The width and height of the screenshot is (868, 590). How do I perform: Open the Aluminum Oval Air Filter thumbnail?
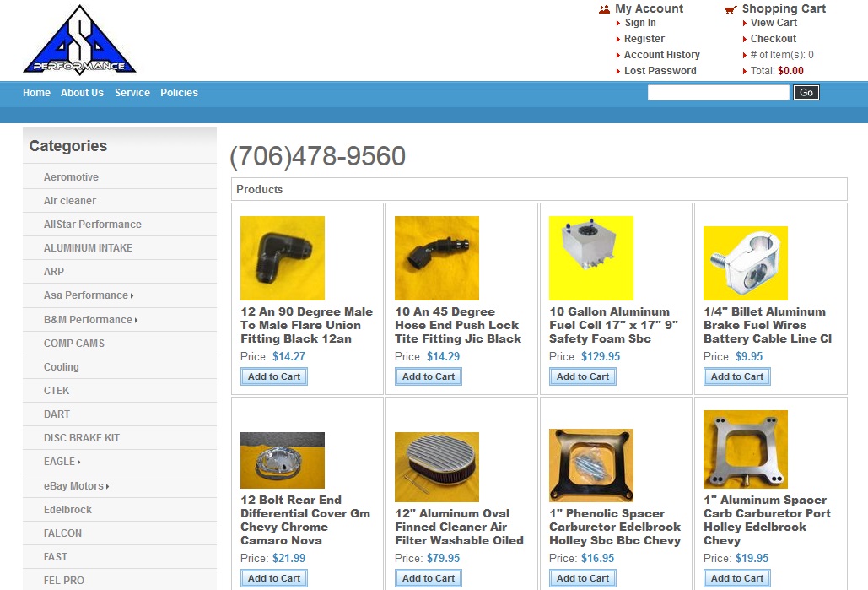pyautogui.click(x=437, y=467)
